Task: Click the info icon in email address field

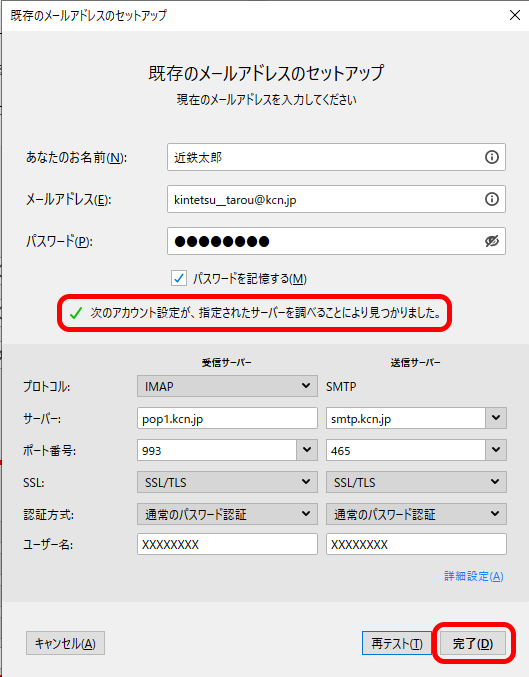Action: 491,199
